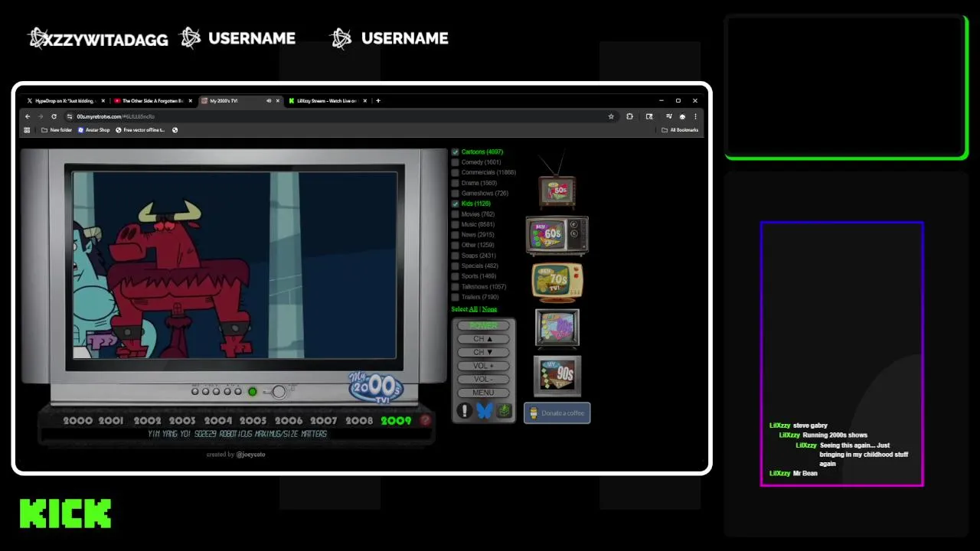The image size is (980, 551).
Task: Switch to HypeDrop on X tab
Action: pyautogui.click(x=64, y=100)
